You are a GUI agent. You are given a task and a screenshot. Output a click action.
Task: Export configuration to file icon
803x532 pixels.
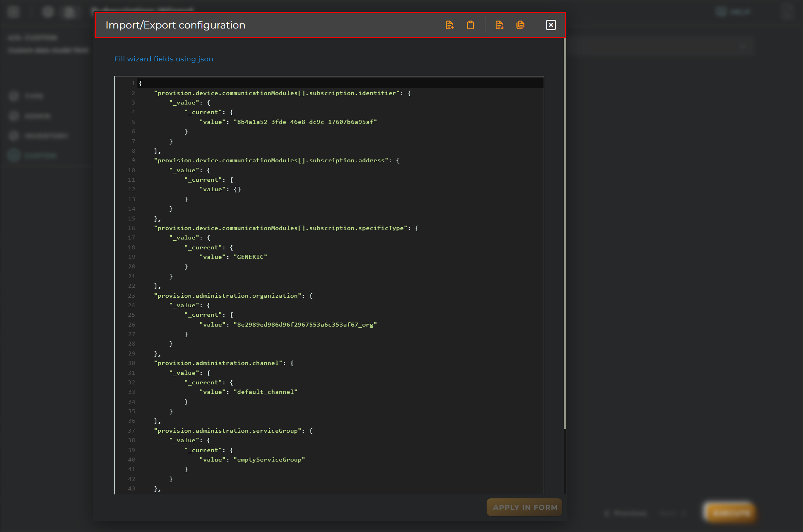[499, 25]
